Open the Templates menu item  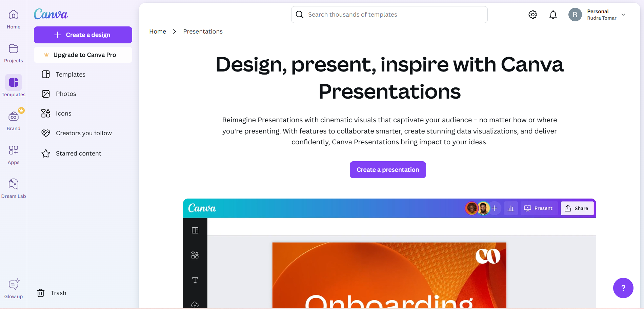click(x=83, y=74)
